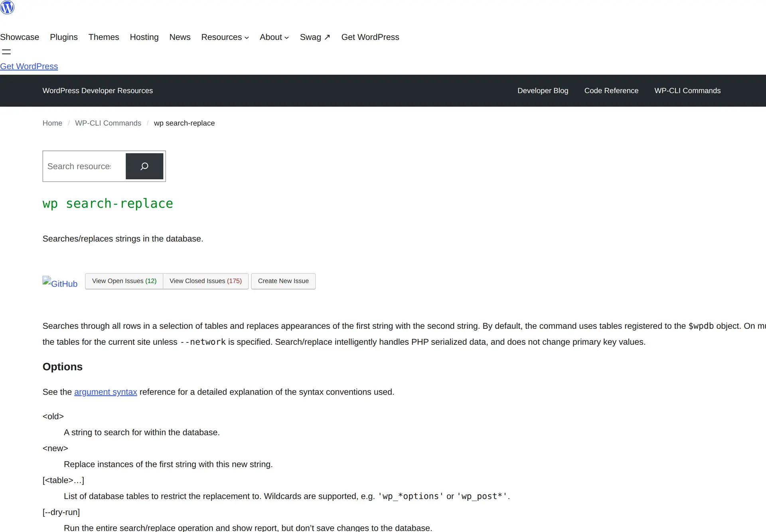The height and width of the screenshot is (532, 766).
Task: Click the wp search-replace heading
Action: pyautogui.click(x=108, y=204)
